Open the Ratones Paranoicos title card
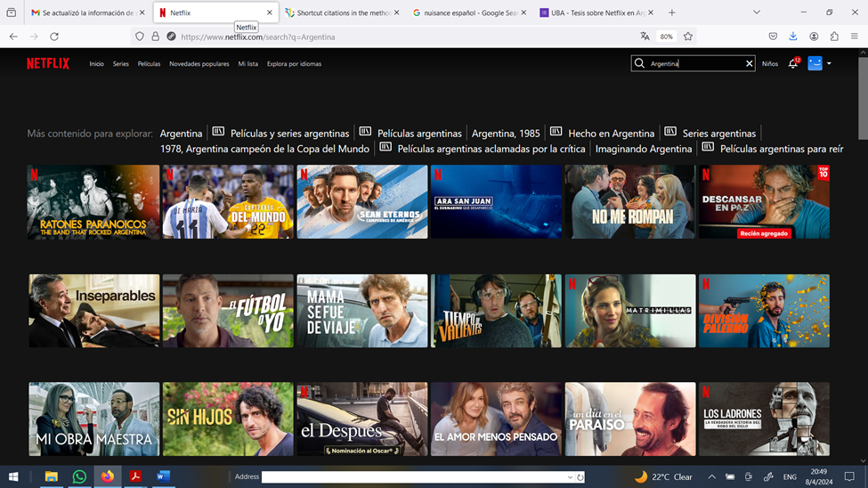868x488 pixels. click(93, 201)
